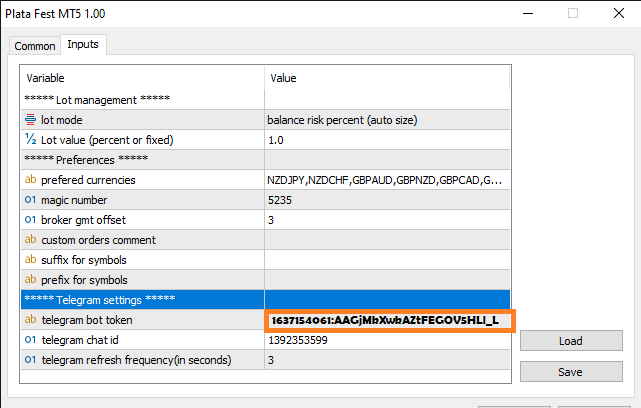The image size is (641, 408).
Task: Click the 'ab' icon beside suffix for symbols
Action: 31,259
